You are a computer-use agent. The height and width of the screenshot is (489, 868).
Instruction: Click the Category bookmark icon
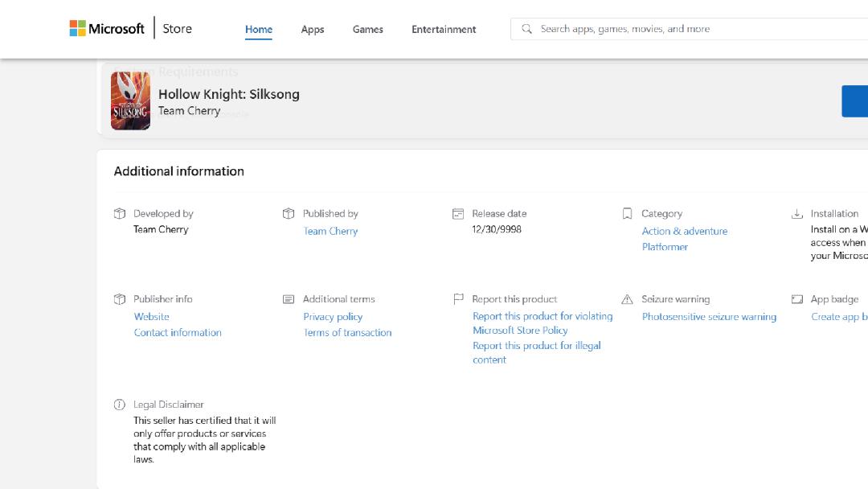627,214
